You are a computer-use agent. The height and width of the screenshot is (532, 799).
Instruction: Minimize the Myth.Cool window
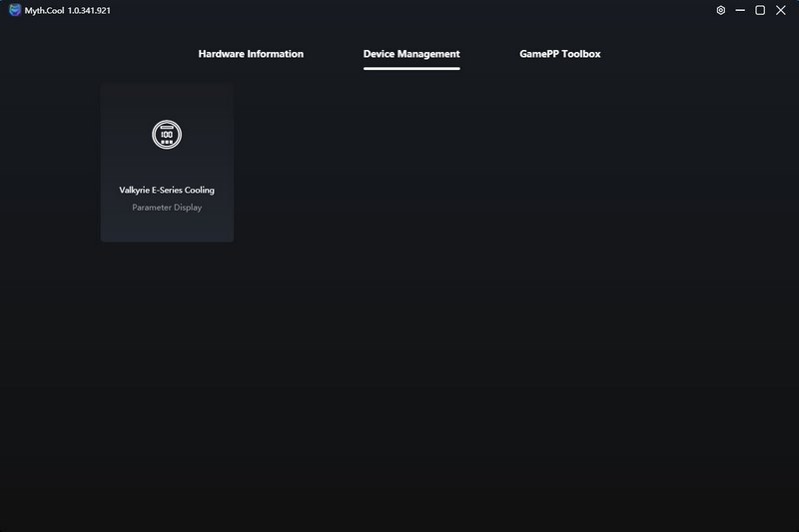click(x=740, y=10)
